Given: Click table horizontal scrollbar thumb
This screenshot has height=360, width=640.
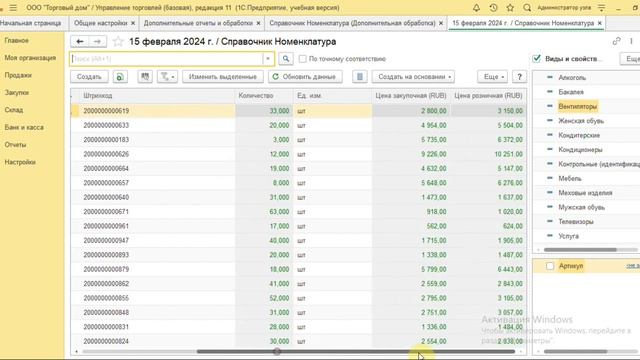Looking at the screenshot, I should point(356,351).
